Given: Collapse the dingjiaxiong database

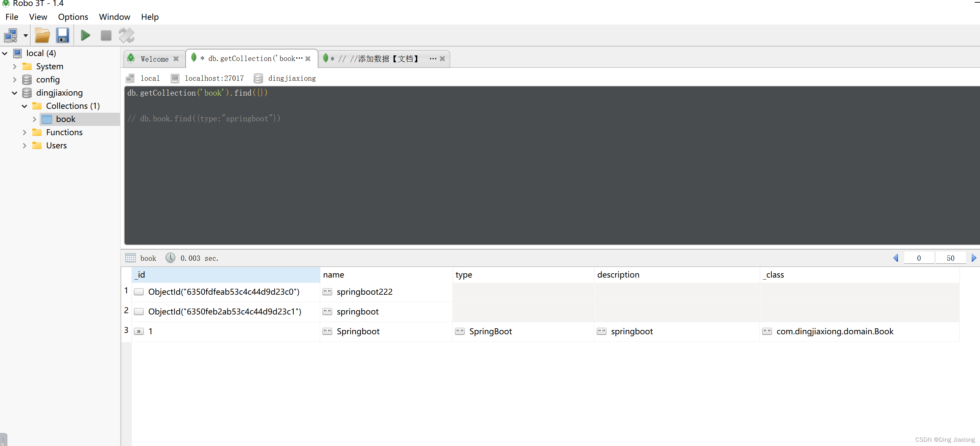Looking at the screenshot, I should coord(15,93).
